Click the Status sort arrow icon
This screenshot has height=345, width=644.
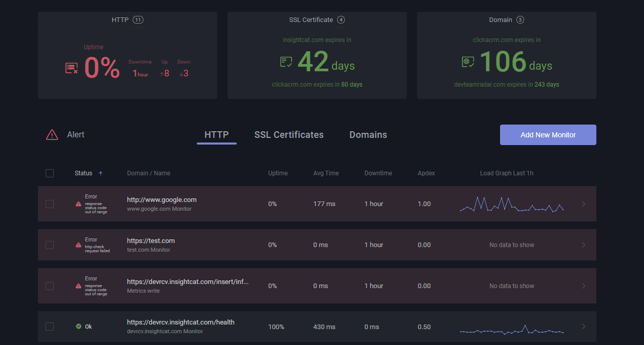point(100,173)
